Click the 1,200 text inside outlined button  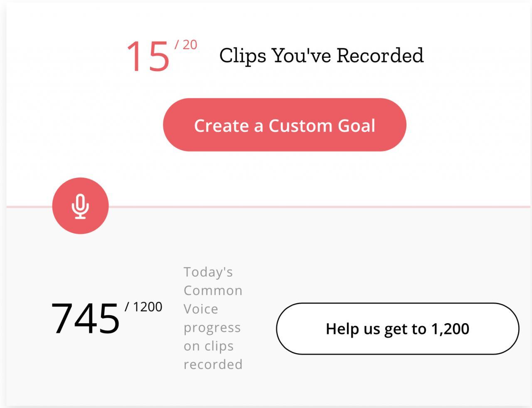pyautogui.click(x=450, y=329)
